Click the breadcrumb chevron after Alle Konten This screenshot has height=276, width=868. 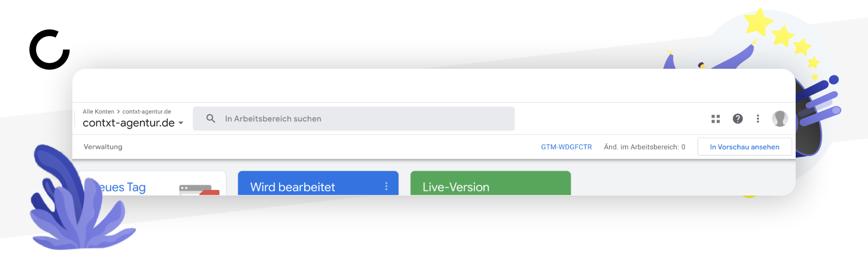click(118, 112)
